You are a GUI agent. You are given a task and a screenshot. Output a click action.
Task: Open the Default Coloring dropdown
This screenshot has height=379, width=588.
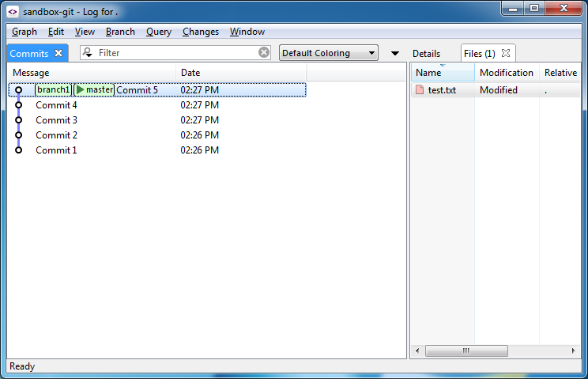(x=328, y=53)
